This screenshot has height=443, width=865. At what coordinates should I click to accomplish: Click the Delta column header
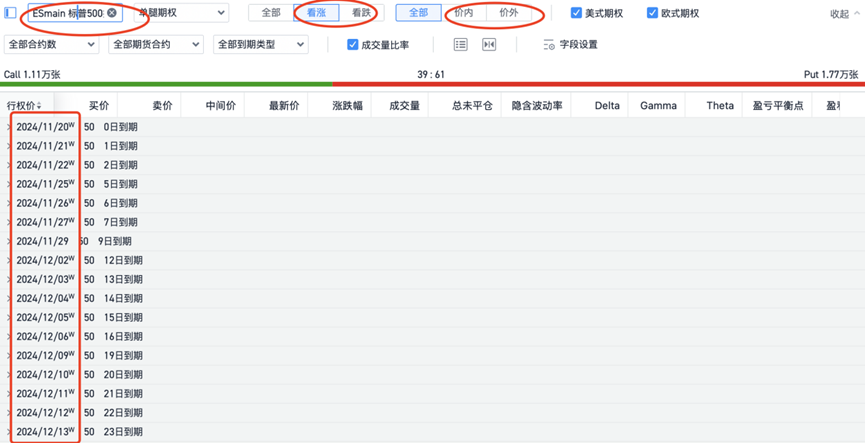(607, 106)
